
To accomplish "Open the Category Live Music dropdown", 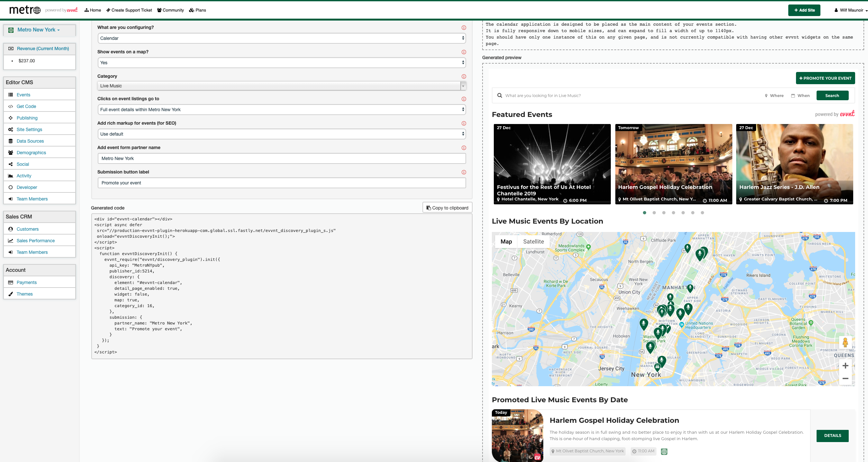I will (x=282, y=86).
